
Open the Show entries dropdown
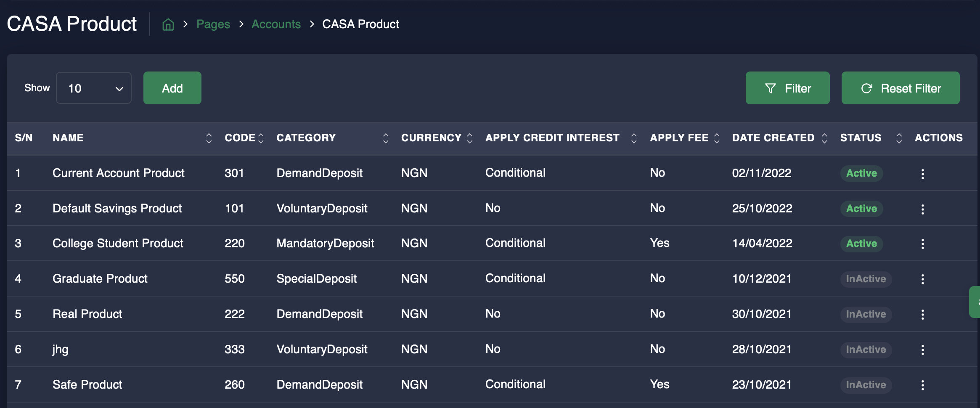click(94, 88)
